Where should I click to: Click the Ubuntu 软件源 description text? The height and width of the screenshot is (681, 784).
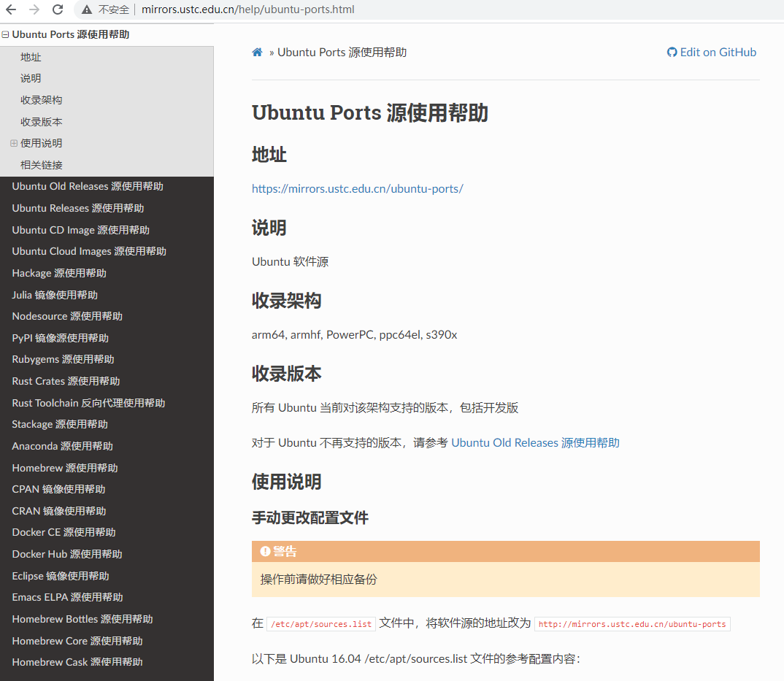[290, 261]
